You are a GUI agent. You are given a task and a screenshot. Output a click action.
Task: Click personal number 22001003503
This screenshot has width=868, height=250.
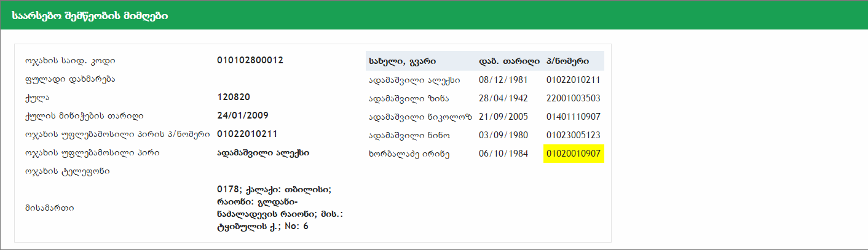click(573, 98)
